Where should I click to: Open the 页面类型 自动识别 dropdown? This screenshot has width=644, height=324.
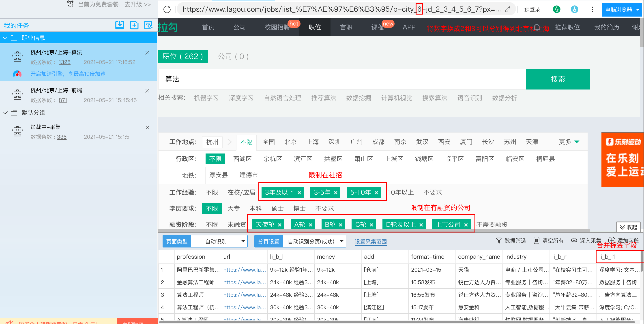click(x=219, y=241)
